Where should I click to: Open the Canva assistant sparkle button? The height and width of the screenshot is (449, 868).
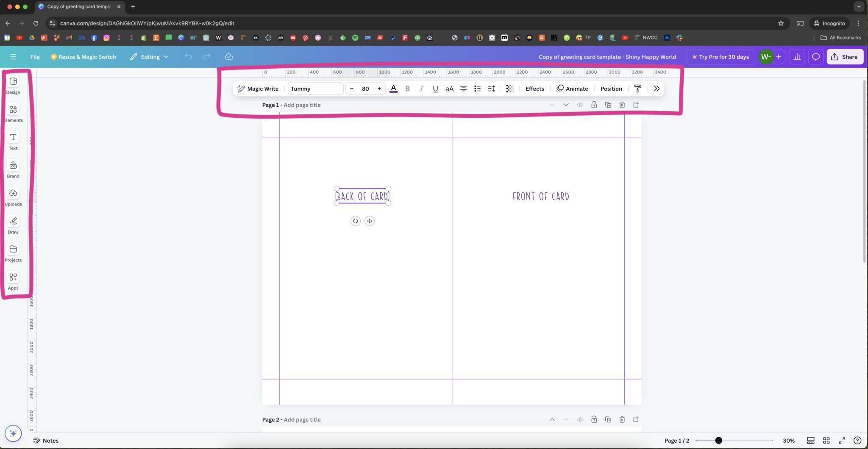[x=13, y=433]
